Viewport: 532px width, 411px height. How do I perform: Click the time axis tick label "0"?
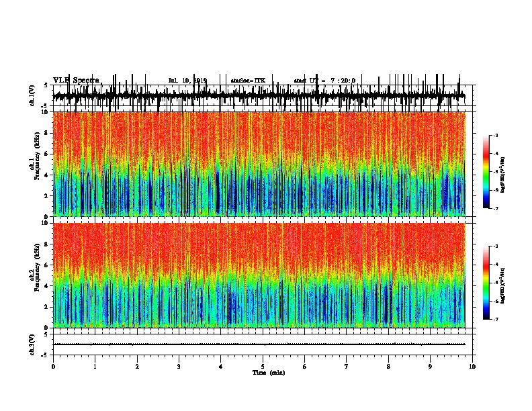coord(53,367)
